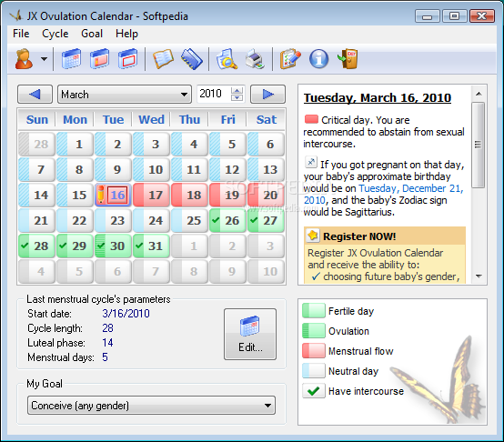Select day 13 in calendar
This screenshot has height=442, width=504.
tap(267, 169)
